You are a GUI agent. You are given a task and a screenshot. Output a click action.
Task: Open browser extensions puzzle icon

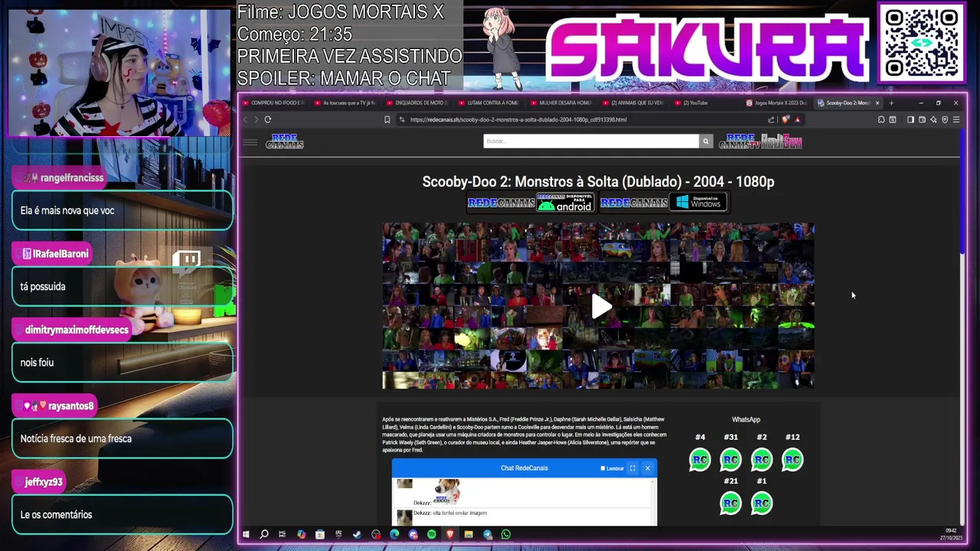[x=881, y=119]
